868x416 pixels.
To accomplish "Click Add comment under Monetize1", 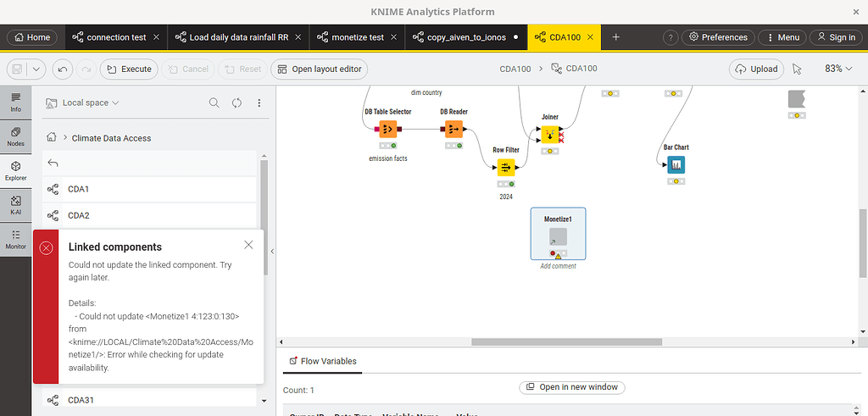I will [558, 266].
